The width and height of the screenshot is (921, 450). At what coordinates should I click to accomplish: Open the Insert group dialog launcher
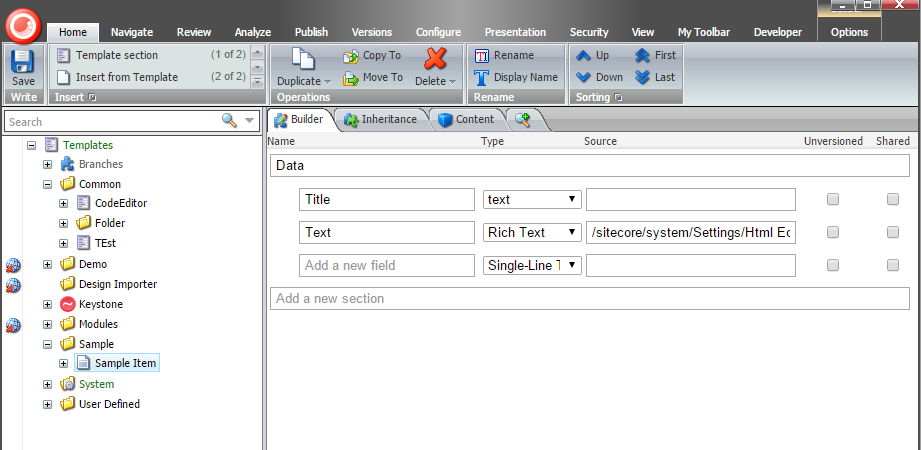click(92, 98)
